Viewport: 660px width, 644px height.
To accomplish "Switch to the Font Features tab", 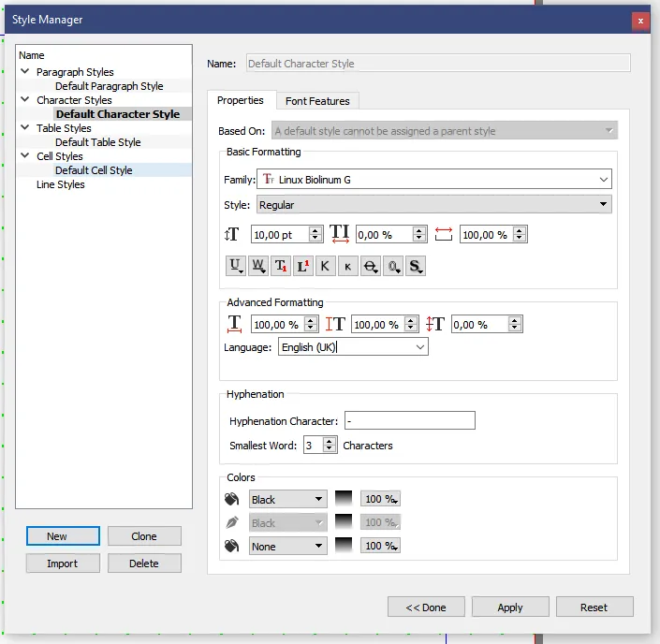I will click(317, 101).
